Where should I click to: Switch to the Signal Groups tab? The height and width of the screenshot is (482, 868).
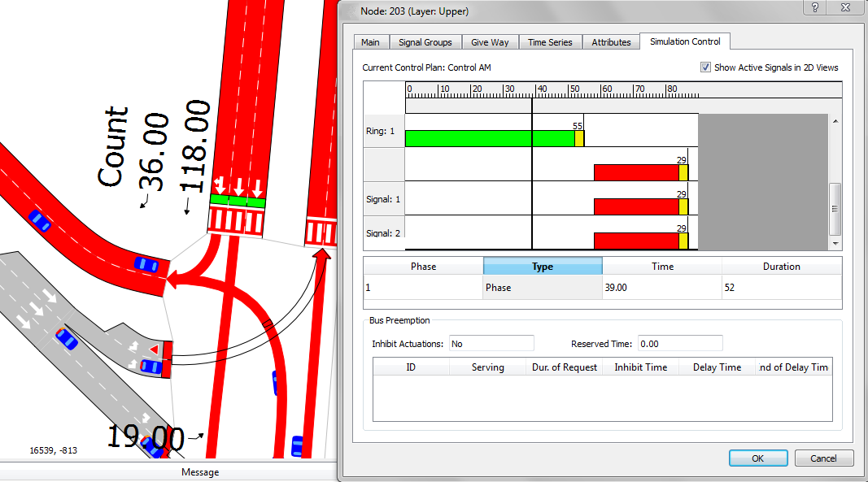[425, 42]
